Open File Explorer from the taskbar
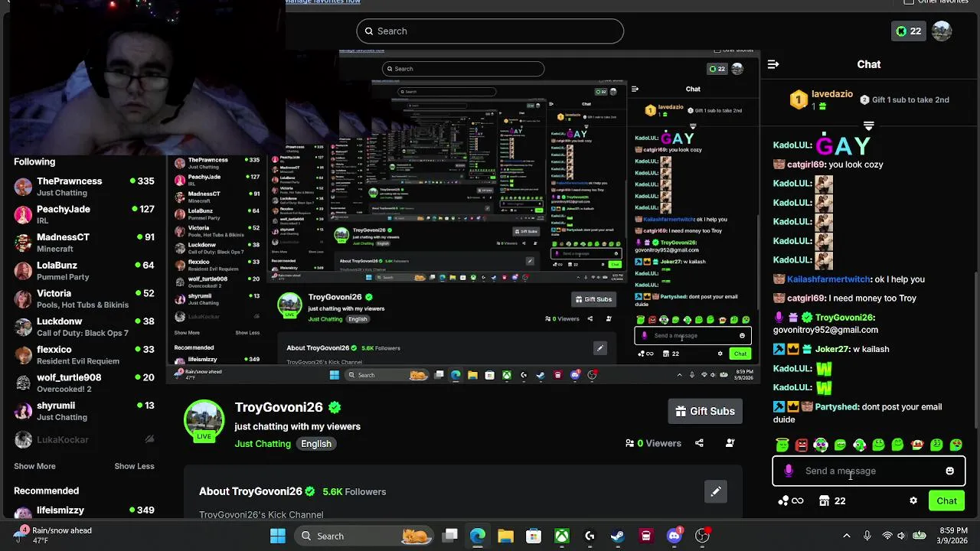The height and width of the screenshot is (551, 980). pos(505,536)
